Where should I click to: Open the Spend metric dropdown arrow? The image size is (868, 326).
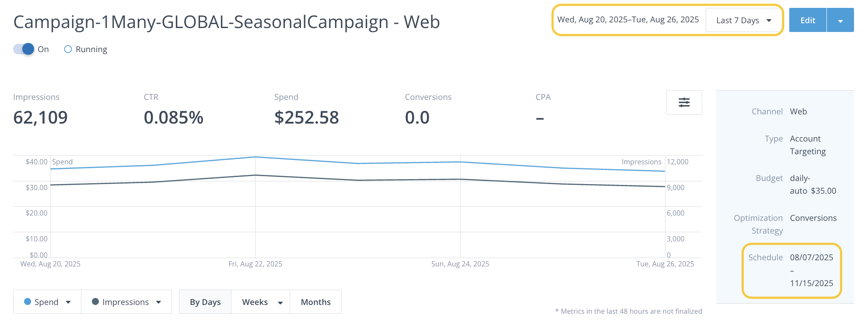68,302
